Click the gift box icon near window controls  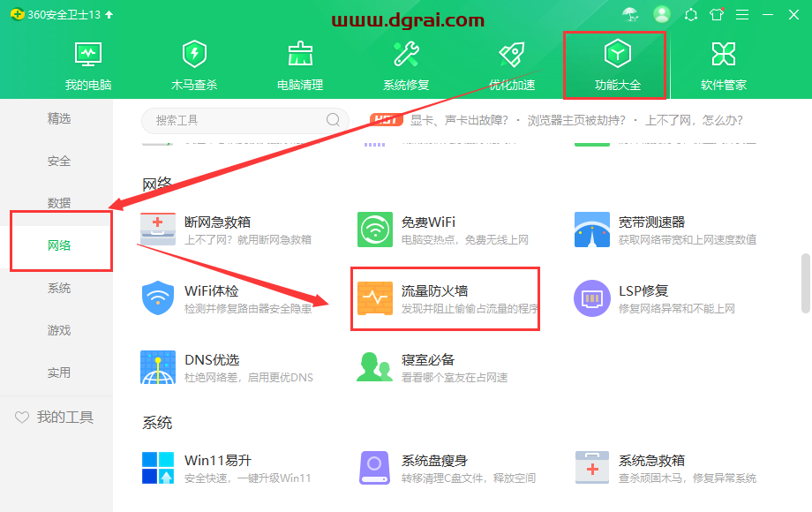coord(717,14)
